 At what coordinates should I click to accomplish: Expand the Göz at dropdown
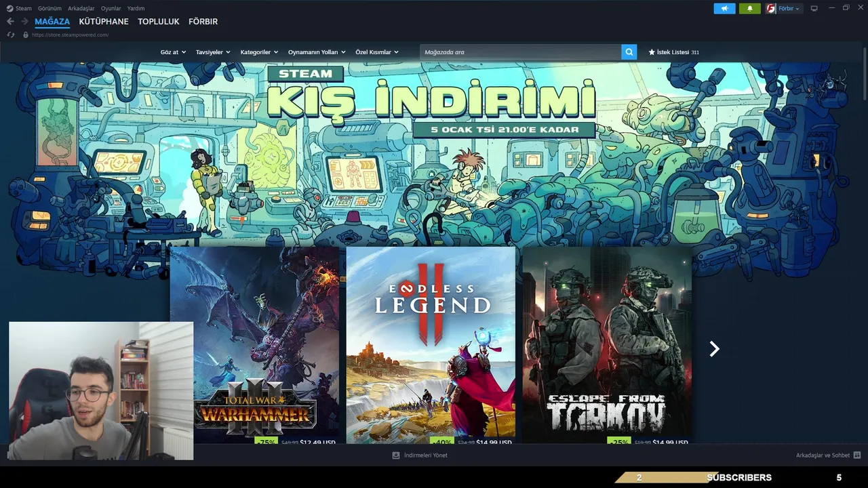tap(173, 52)
